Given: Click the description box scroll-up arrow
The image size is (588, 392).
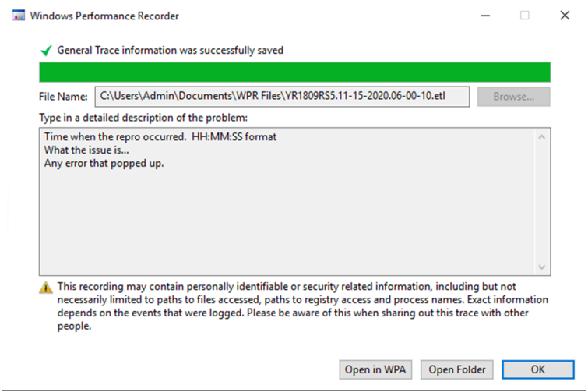Looking at the screenshot, I should 541,137.
